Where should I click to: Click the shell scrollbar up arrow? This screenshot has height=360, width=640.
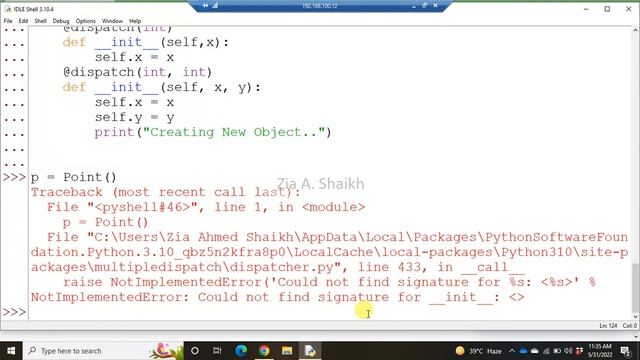(636, 30)
